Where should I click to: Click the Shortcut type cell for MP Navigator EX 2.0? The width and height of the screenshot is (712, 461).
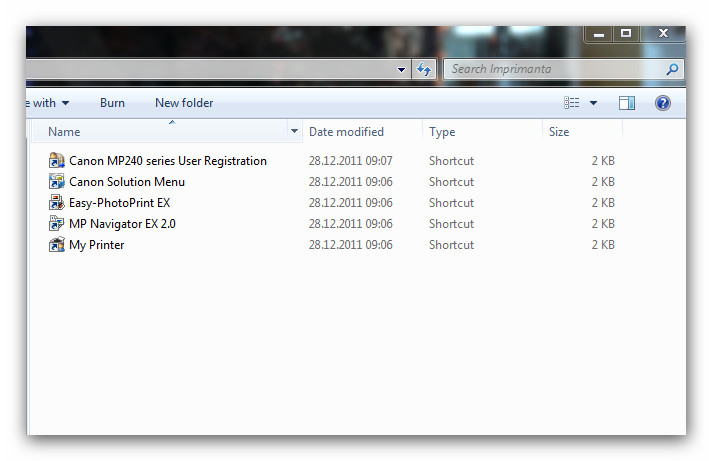tap(451, 223)
